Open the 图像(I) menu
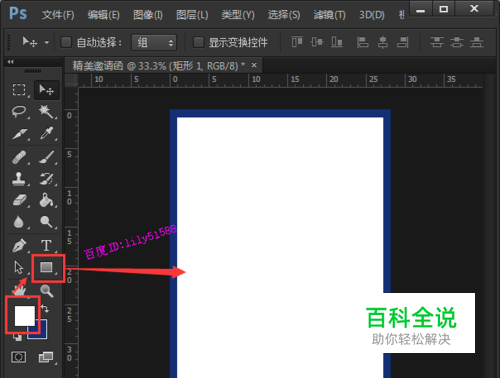Screen dimensions: 500x378 click(x=148, y=15)
